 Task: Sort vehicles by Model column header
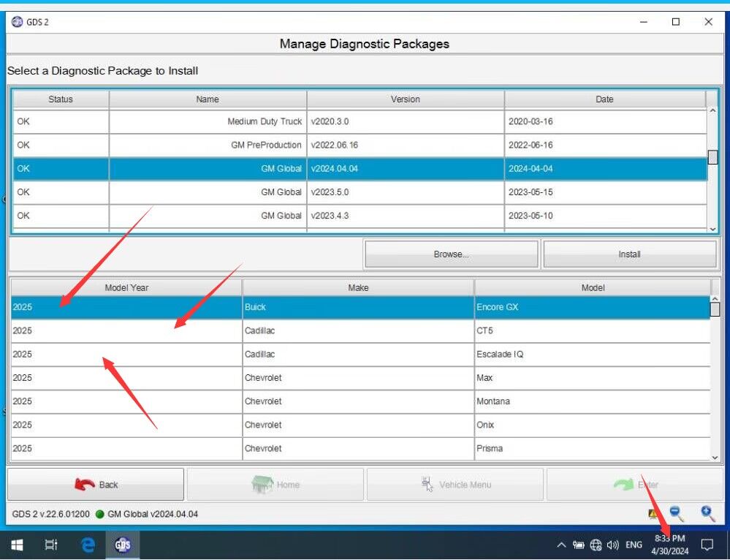pos(593,288)
